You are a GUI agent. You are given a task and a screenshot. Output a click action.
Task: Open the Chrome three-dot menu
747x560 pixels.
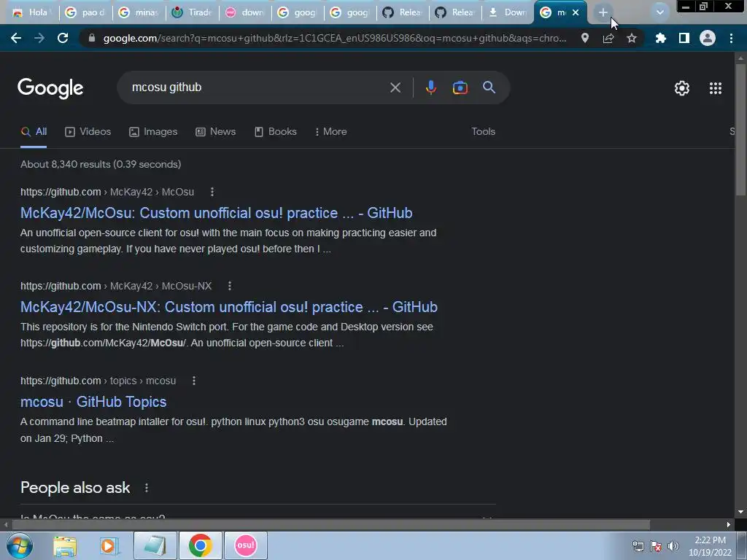coord(731,38)
